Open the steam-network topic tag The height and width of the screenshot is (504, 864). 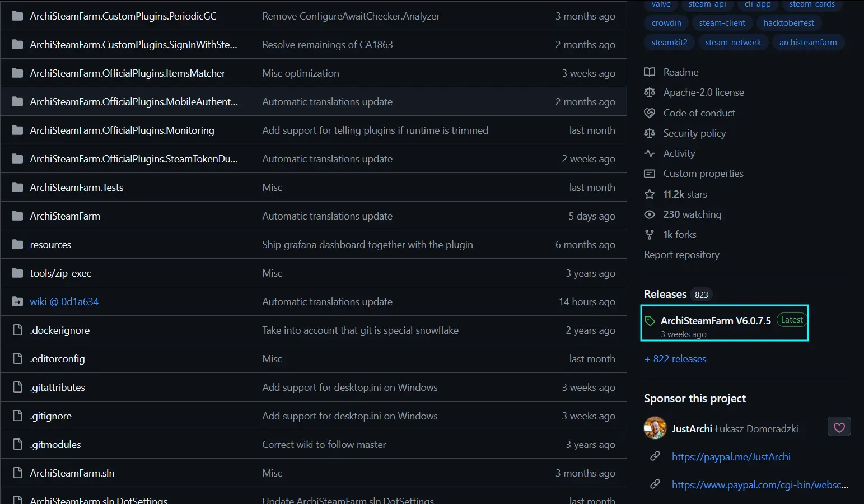[x=733, y=43]
